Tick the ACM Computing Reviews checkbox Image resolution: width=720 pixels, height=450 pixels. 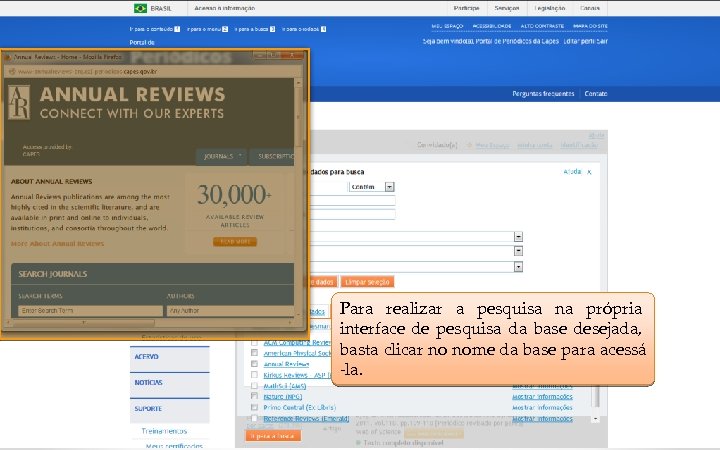pyautogui.click(x=254, y=343)
